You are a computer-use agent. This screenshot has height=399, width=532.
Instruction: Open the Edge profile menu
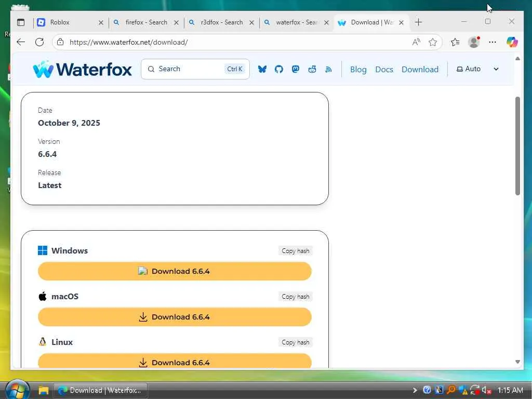pos(474,42)
